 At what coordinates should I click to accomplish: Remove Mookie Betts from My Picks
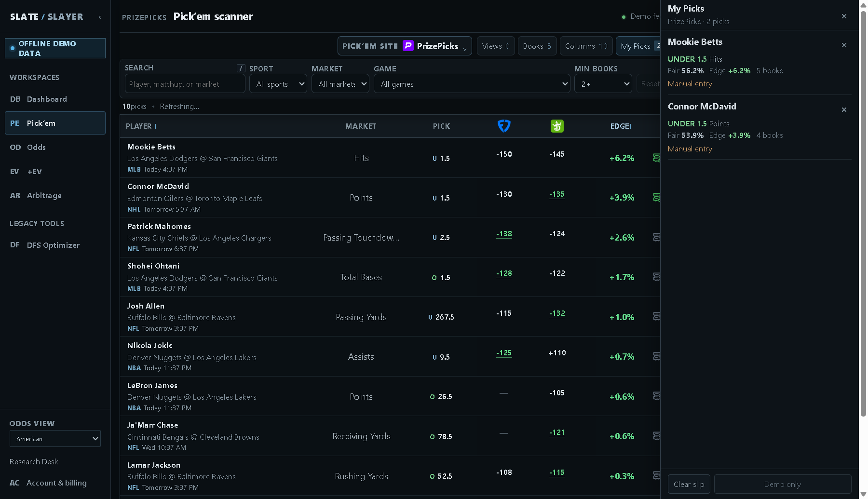tap(844, 45)
